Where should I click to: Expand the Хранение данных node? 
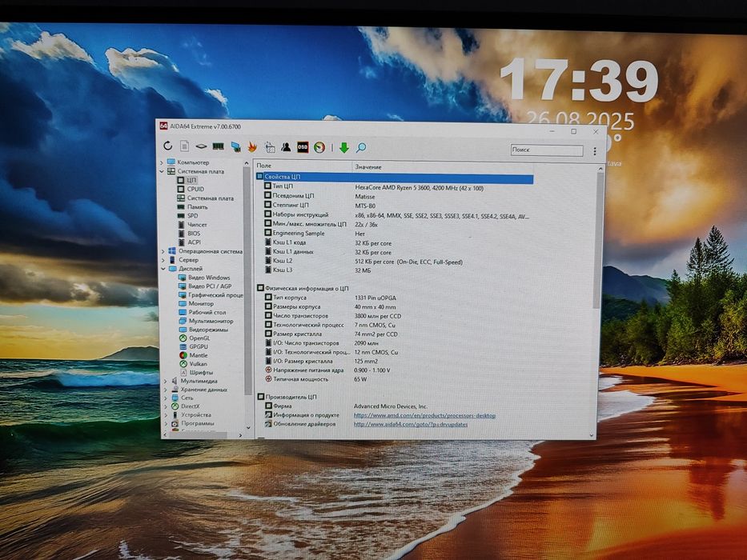(x=165, y=390)
